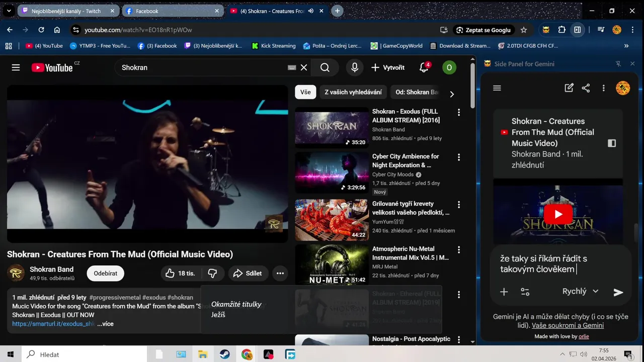Select the Vše filter chip
This screenshot has width=644, height=362.
coord(305,92)
